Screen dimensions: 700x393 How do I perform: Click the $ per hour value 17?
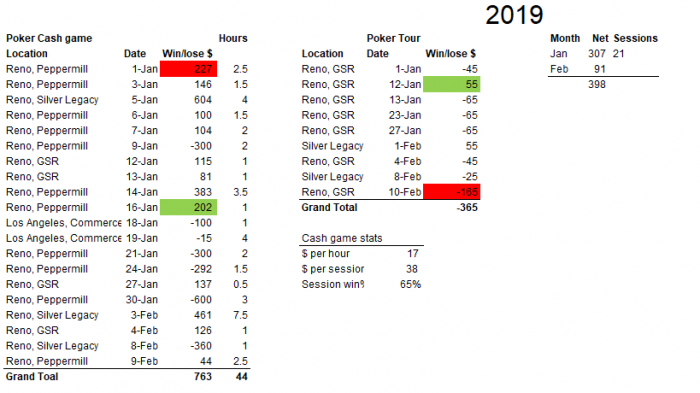coord(412,254)
